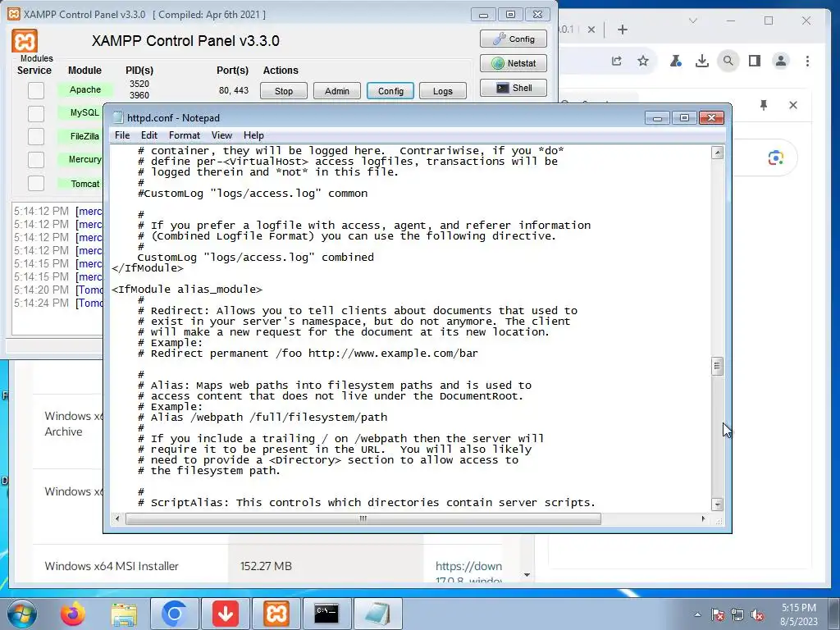Toggle the Tomcat service checkbox
The image size is (840, 630).
36,183
